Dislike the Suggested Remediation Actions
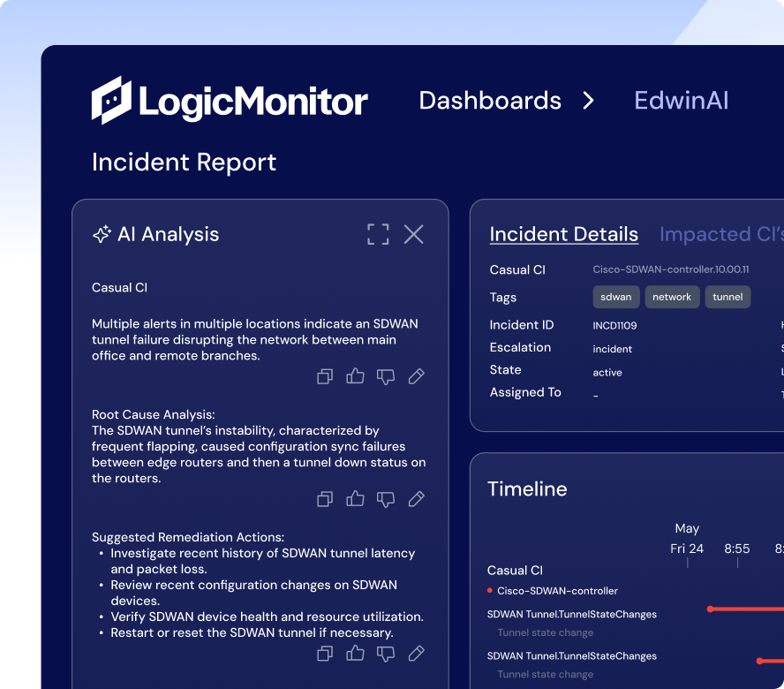Image resolution: width=784 pixels, height=689 pixels. point(386,654)
